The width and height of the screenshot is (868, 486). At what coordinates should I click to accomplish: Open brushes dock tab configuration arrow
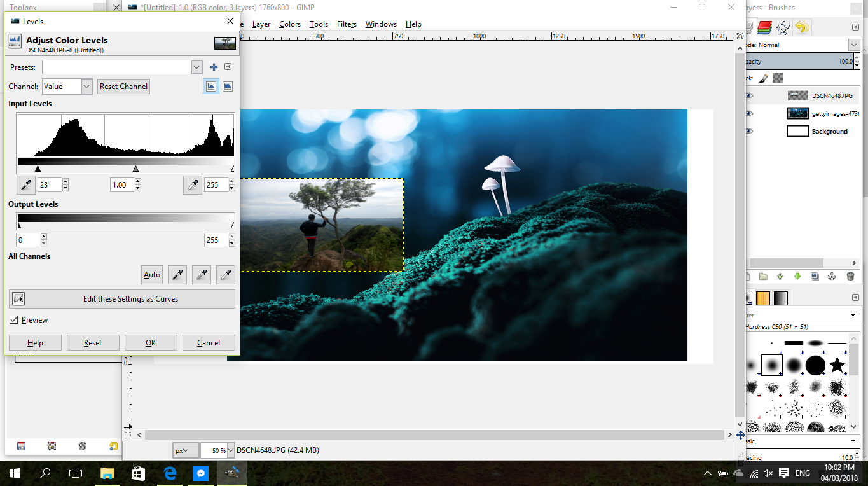(x=855, y=298)
